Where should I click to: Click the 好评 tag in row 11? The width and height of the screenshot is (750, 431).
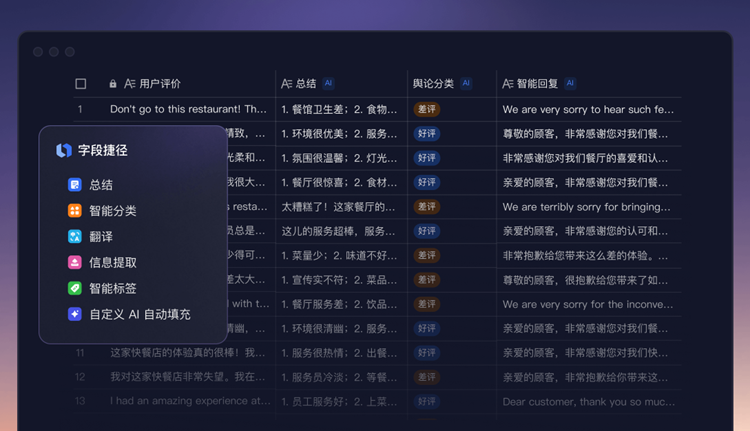(427, 353)
